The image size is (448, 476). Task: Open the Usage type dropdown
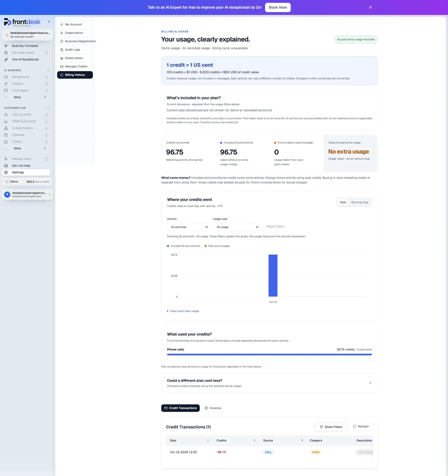click(x=236, y=227)
